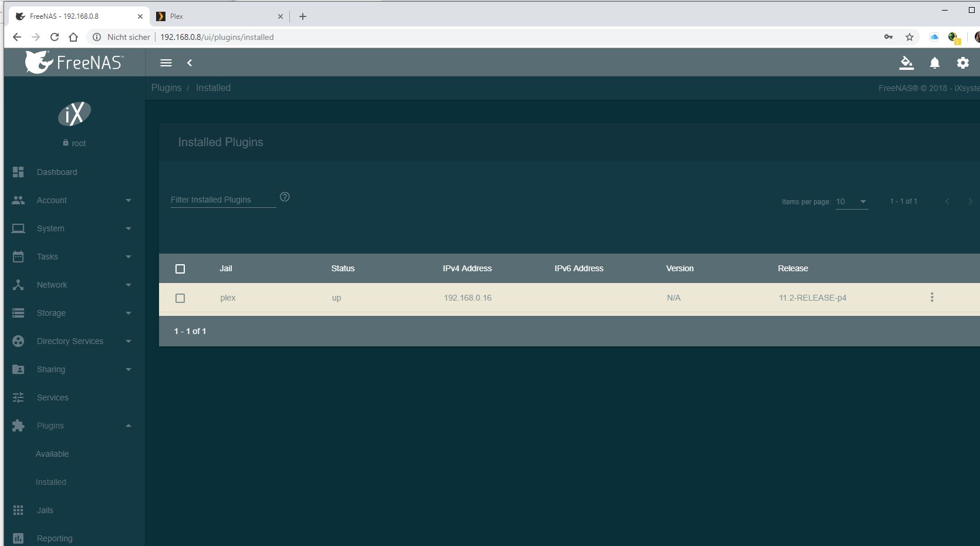Click the Services sliders icon
This screenshot has height=546, width=980.
[x=18, y=397]
